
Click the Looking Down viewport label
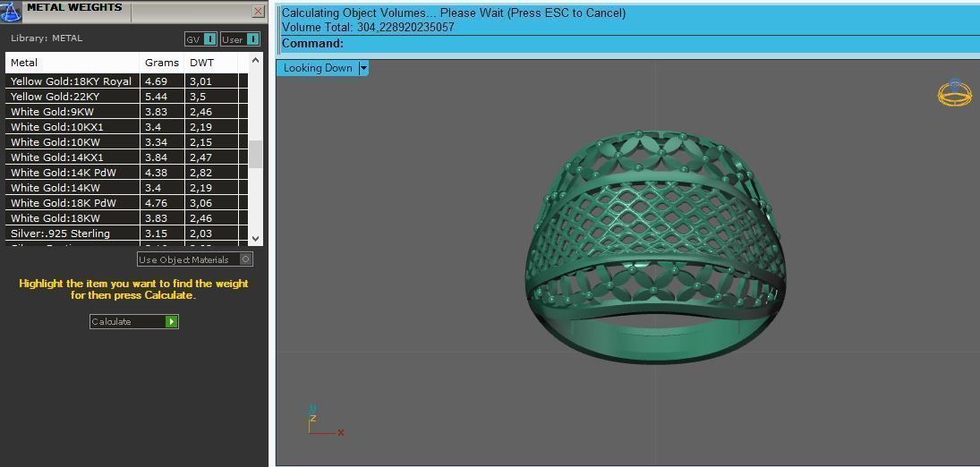click(x=318, y=68)
